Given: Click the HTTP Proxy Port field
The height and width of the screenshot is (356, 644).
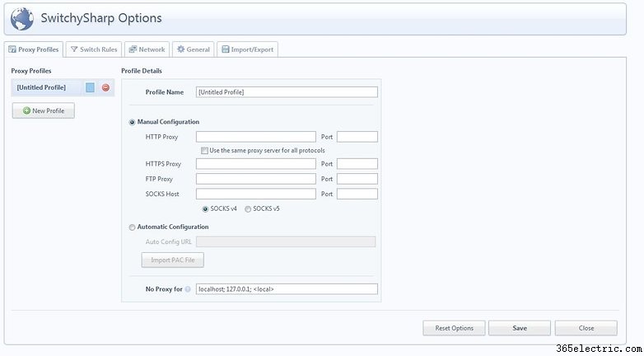Looking at the screenshot, I should tap(357, 137).
